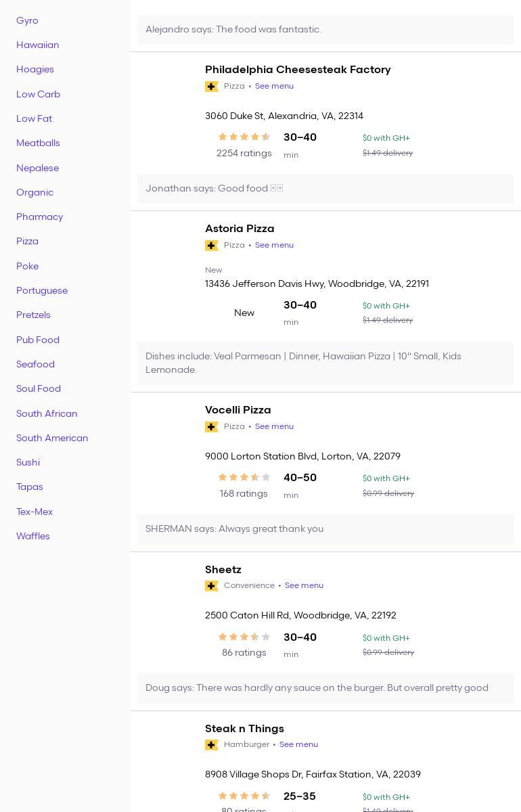The image size is (521, 812).
Task: Choose the Sushi cuisine filter
Action: pos(28,463)
